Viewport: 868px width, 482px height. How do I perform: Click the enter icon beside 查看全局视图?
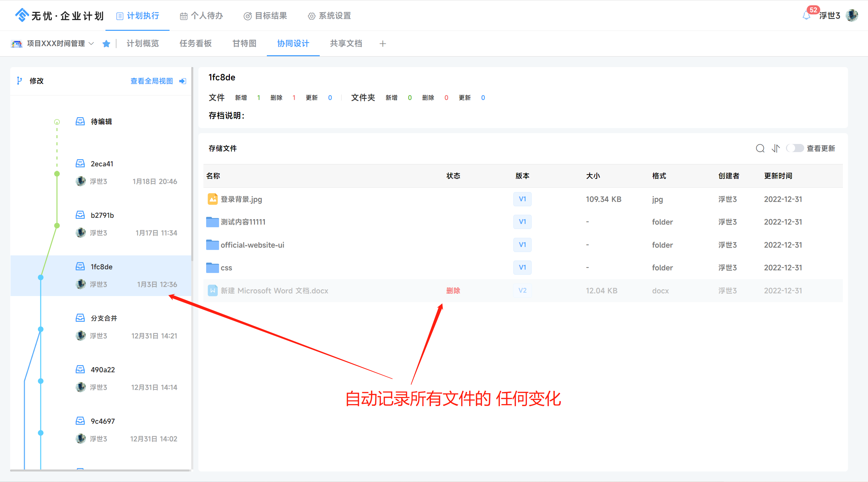point(183,81)
